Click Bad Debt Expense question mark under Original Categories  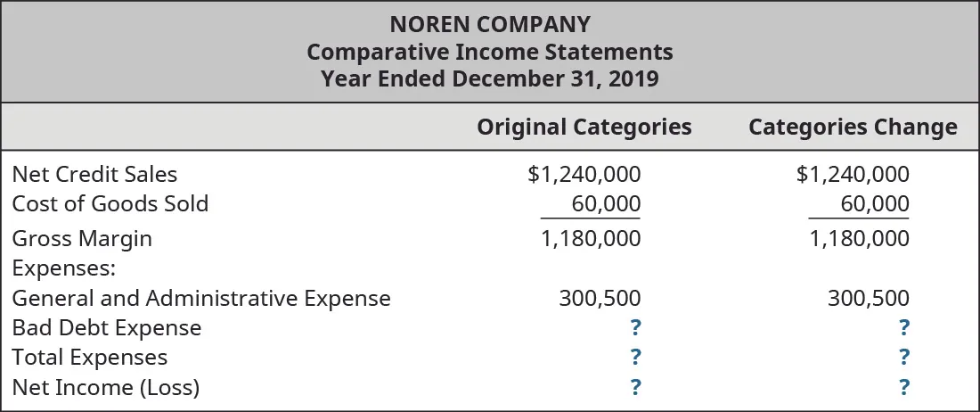tap(635, 328)
